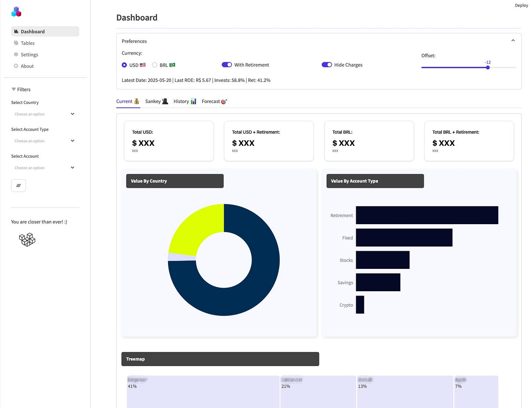Enable the With Retirement toggle
This screenshot has height=408, width=532.
pyautogui.click(x=227, y=65)
